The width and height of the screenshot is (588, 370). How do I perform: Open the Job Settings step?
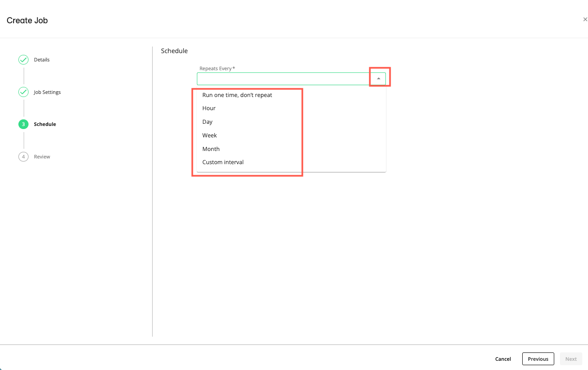click(47, 92)
